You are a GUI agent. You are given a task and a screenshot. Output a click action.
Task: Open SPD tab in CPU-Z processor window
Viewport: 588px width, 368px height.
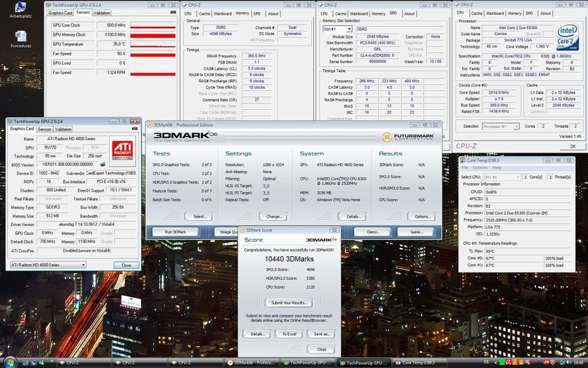coord(529,13)
